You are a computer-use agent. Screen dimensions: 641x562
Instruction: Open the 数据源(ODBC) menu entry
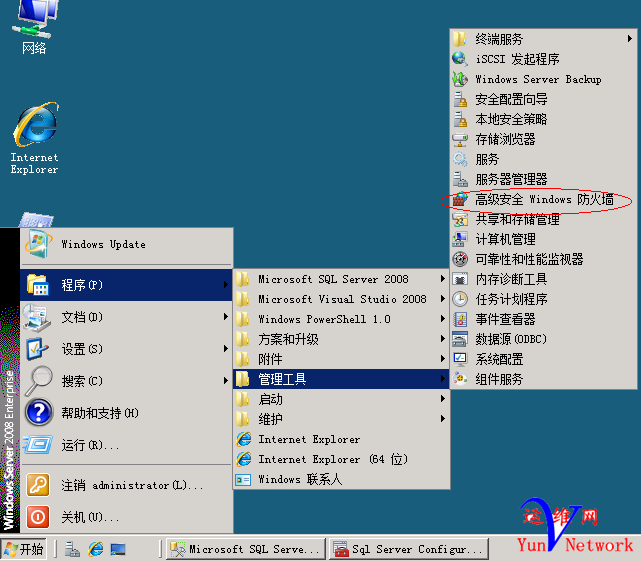tap(543, 339)
